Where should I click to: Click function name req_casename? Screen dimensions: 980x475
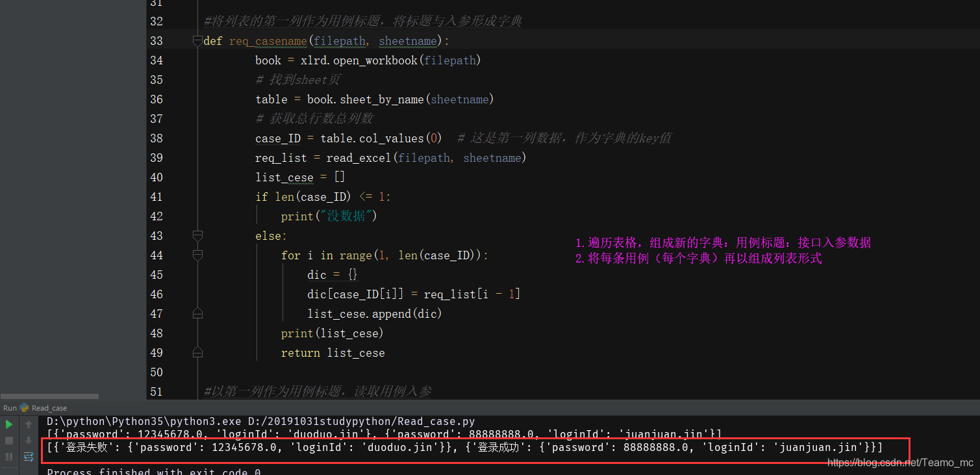(x=268, y=41)
